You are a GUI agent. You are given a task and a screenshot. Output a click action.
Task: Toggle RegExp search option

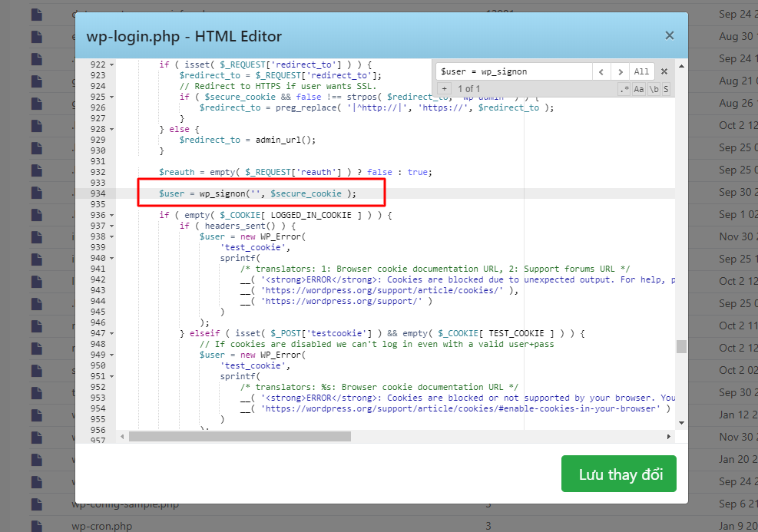624,89
